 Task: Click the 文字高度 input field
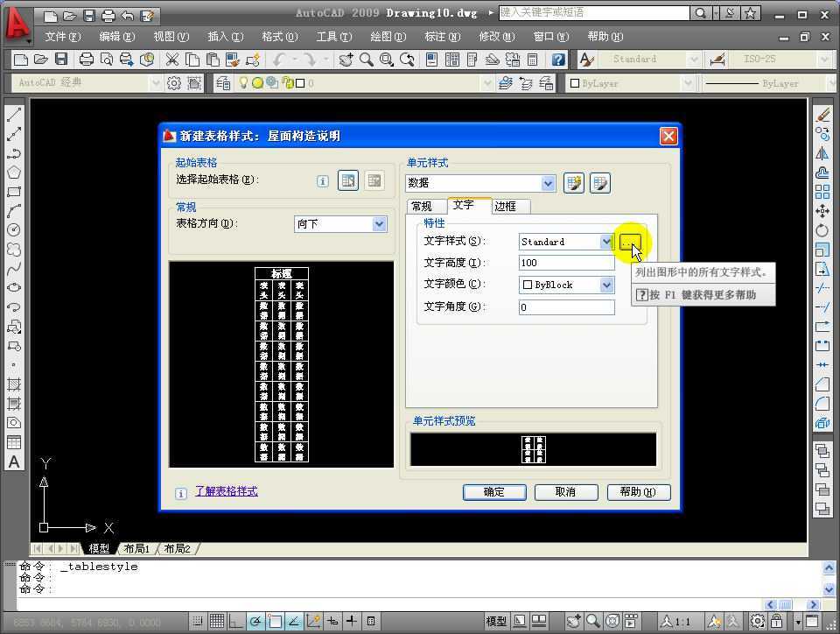click(566, 263)
